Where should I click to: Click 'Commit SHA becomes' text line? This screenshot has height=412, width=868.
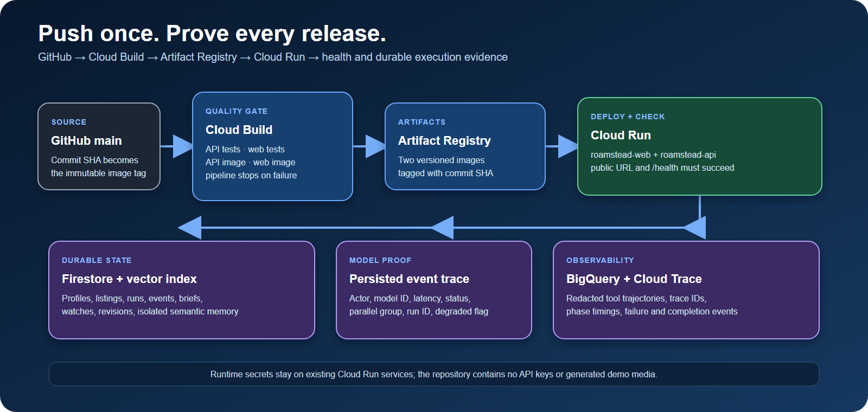94,160
